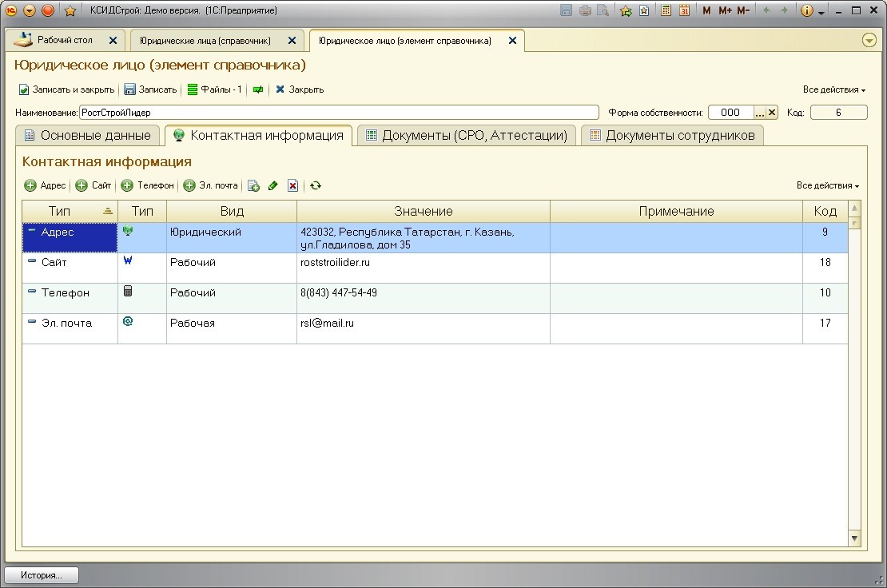Click the copy record icon in contact toolbar
This screenshot has height=588, width=887.
pos(253,185)
